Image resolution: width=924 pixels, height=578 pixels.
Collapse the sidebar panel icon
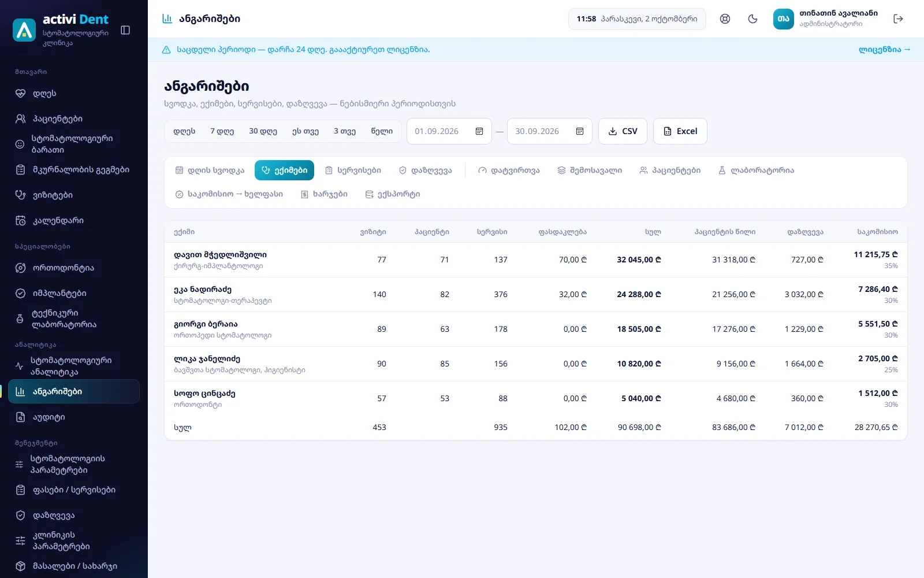pyautogui.click(x=125, y=30)
